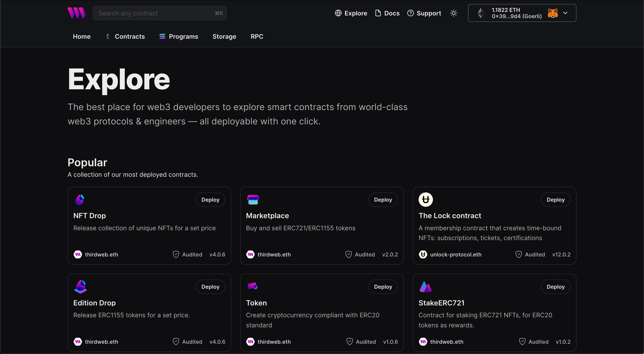Switch to the Storage tab

(224, 36)
